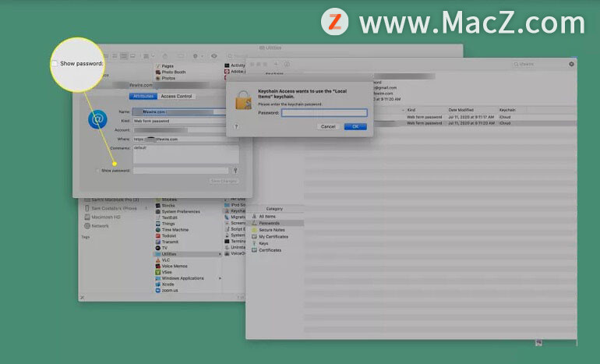Click info button in Keychain Access toolbar
The height and width of the screenshot is (364, 600).
(x=287, y=64)
